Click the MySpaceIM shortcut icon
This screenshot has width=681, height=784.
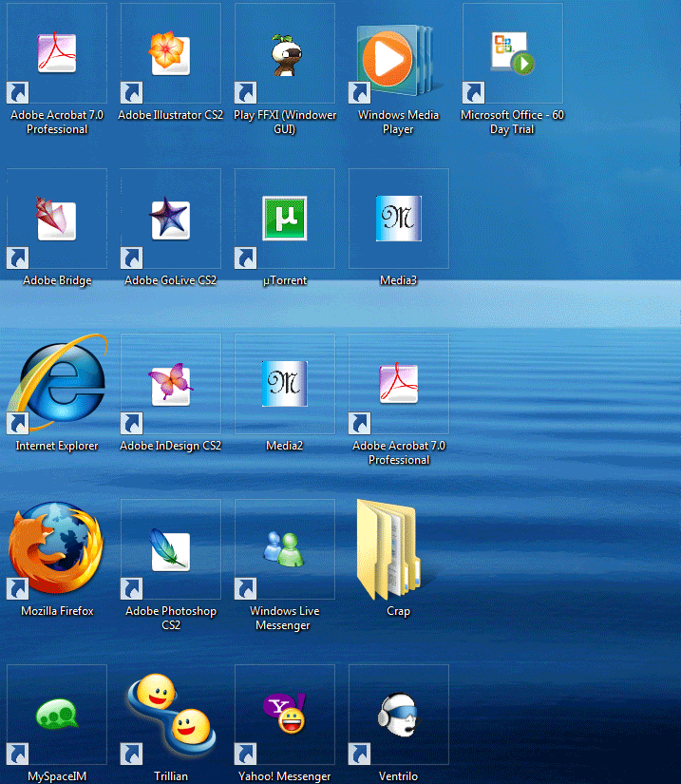pos(56,714)
